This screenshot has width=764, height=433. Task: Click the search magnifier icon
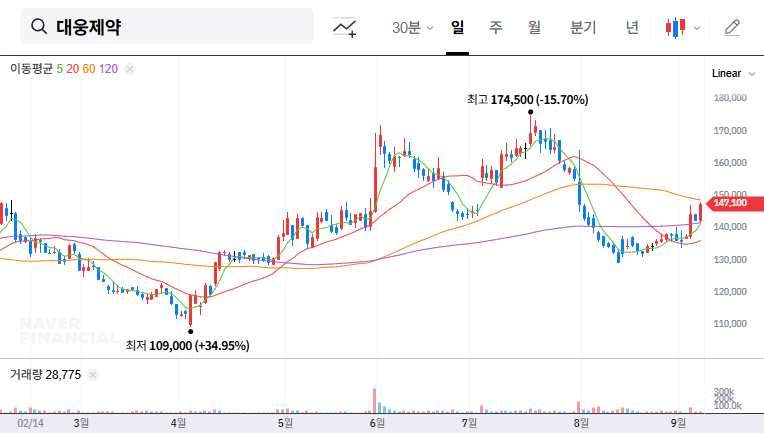39,26
